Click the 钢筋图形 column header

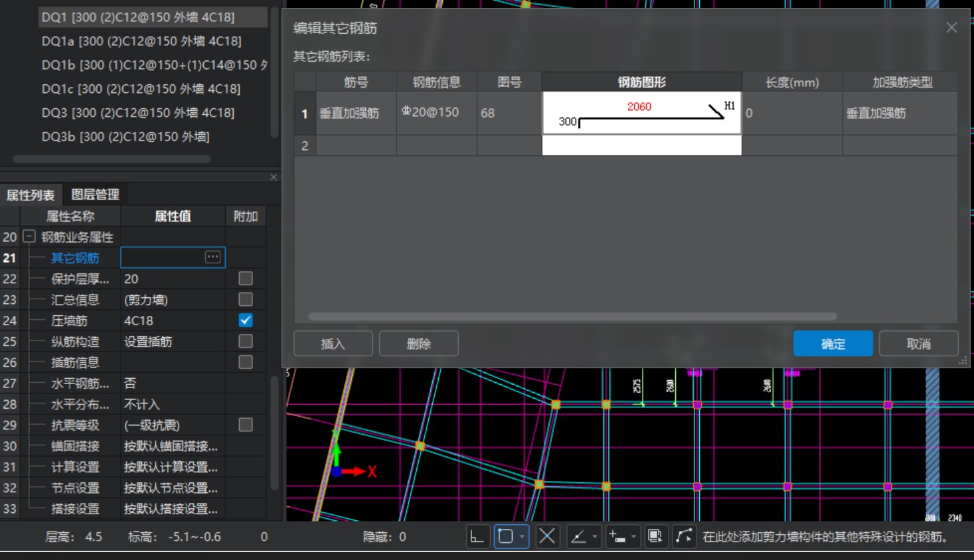pos(642,82)
